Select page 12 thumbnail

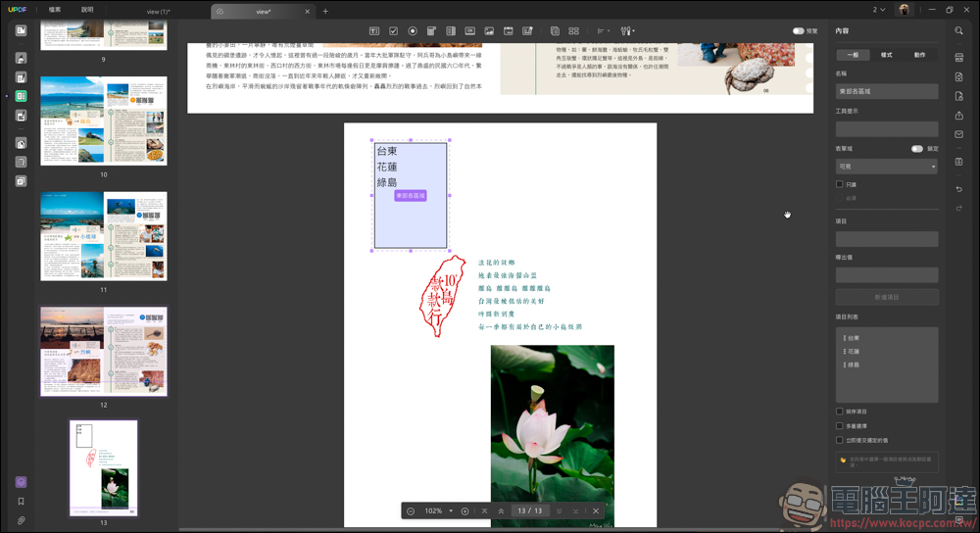(104, 351)
